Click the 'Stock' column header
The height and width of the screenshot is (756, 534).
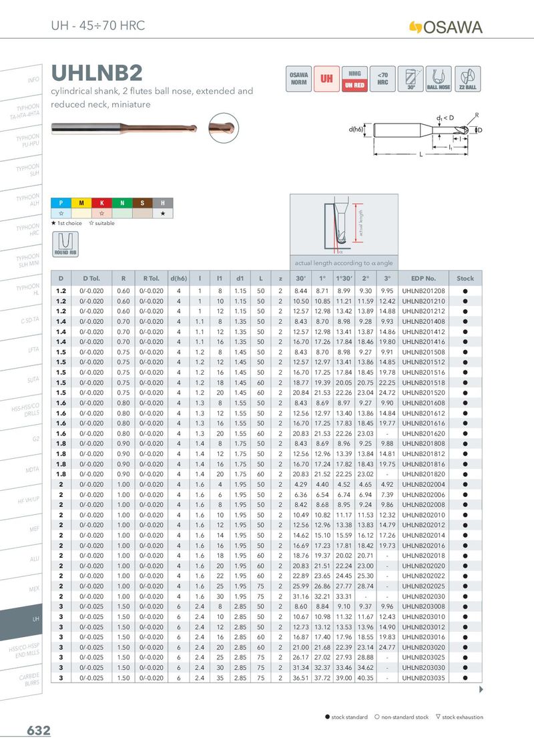pyautogui.click(x=465, y=278)
